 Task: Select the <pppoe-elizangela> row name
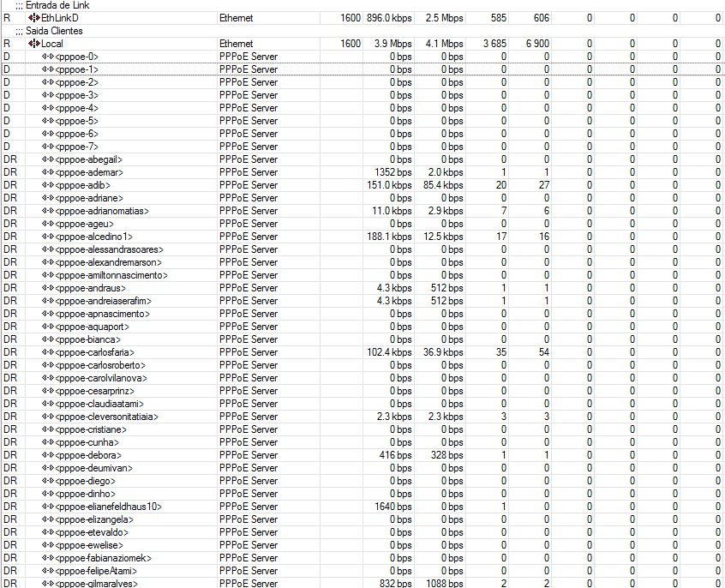pyautogui.click(x=94, y=520)
